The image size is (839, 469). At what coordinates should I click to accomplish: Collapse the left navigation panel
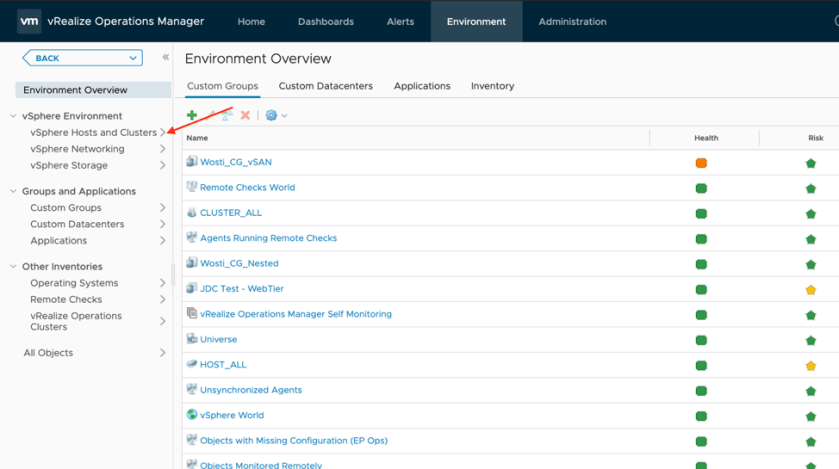tap(165, 57)
